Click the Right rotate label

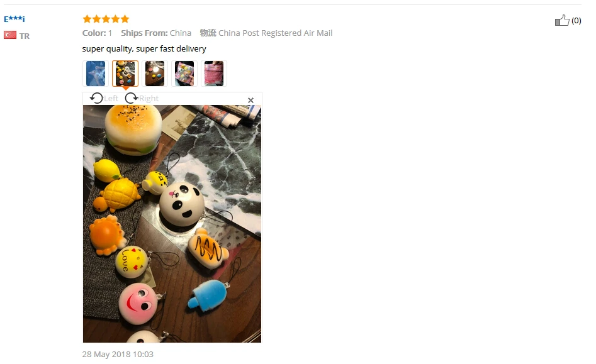(x=149, y=99)
